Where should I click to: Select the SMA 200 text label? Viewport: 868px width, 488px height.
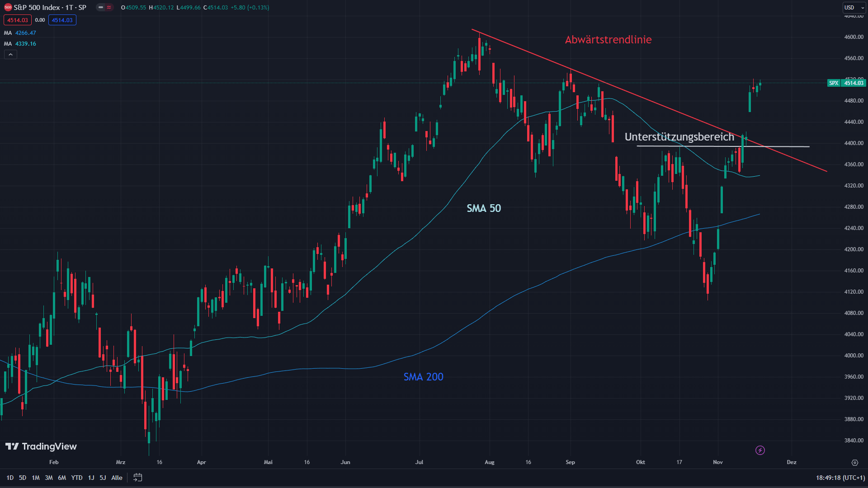[x=423, y=377]
